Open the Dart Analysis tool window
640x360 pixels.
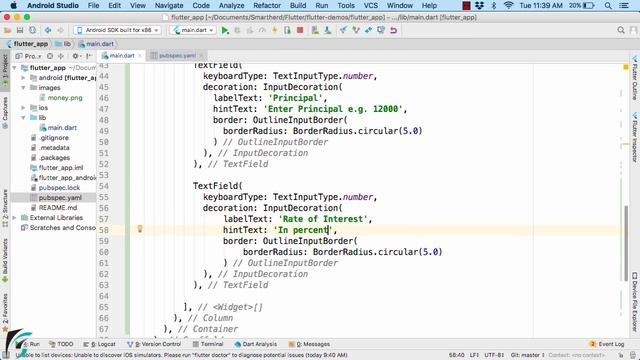pos(256,344)
